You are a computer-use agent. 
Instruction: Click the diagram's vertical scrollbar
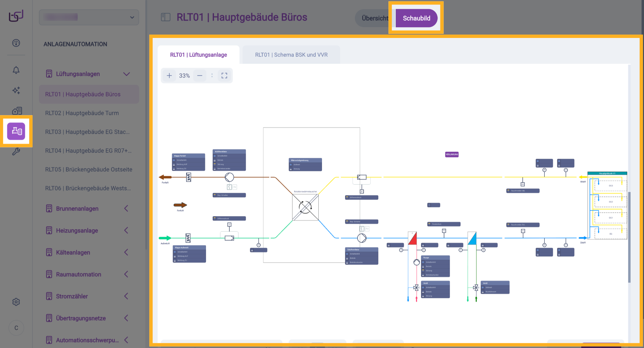[629, 237]
